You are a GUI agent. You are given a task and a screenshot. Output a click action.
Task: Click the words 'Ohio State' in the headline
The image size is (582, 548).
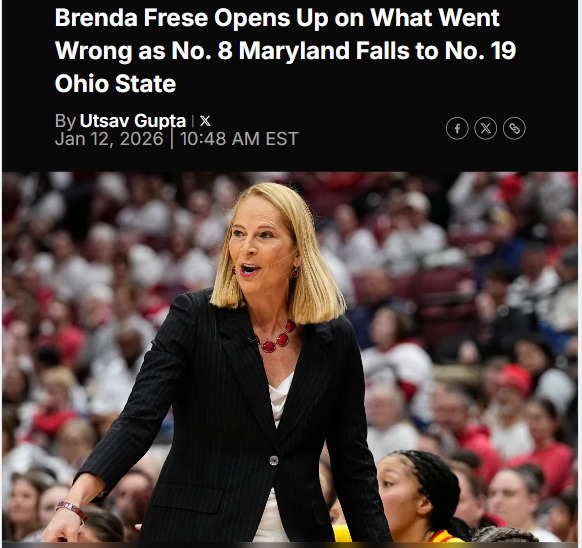pyautogui.click(x=115, y=84)
